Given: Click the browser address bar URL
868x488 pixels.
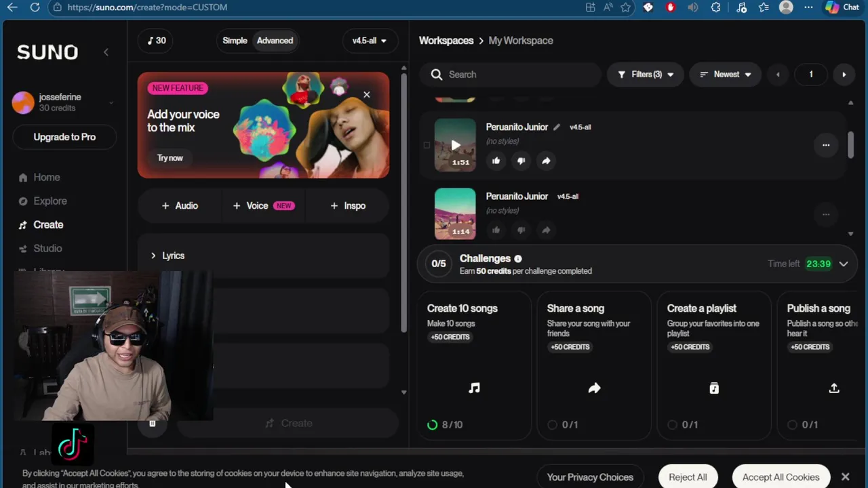Looking at the screenshot, I should [147, 7].
